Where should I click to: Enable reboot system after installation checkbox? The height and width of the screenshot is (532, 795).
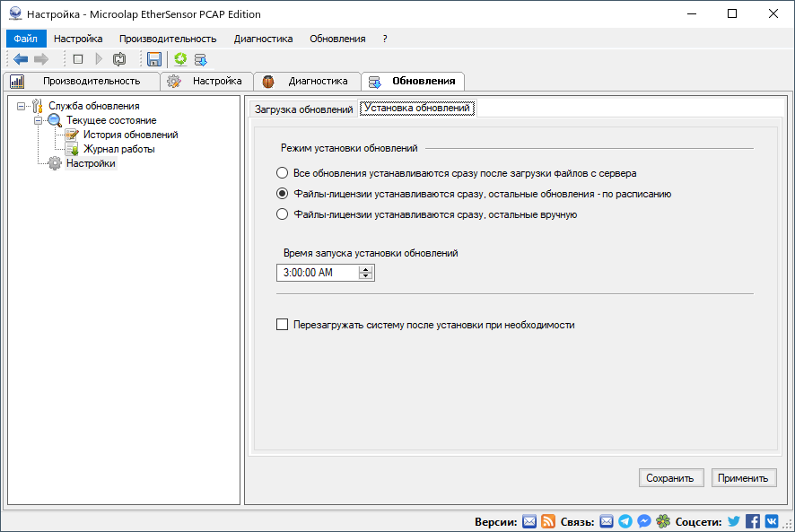click(x=282, y=324)
